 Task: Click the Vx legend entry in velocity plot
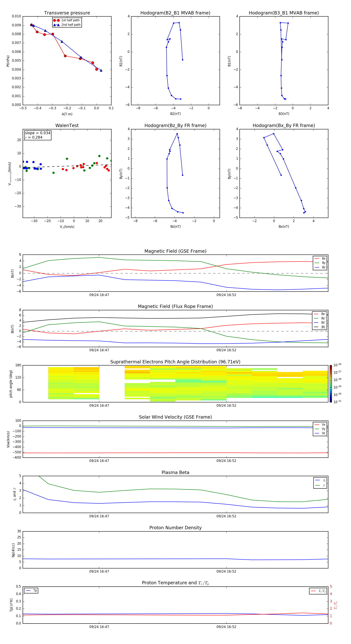click(x=320, y=424)
